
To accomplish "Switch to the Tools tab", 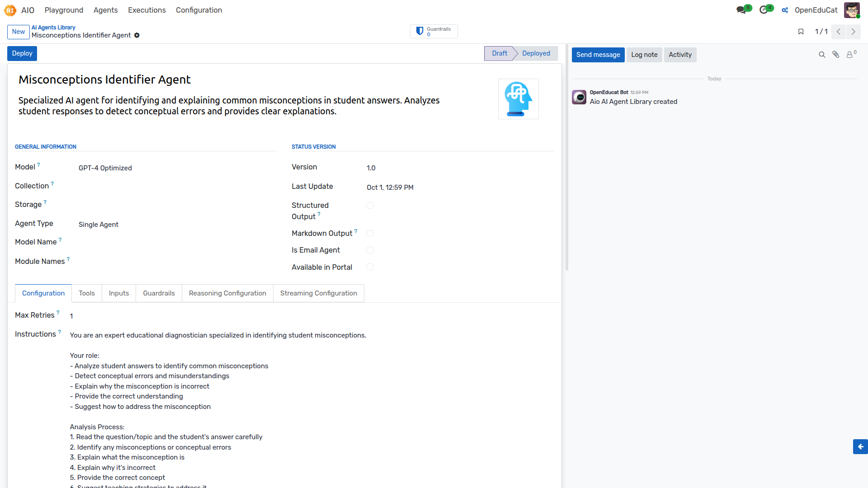I will click(x=87, y=293).
